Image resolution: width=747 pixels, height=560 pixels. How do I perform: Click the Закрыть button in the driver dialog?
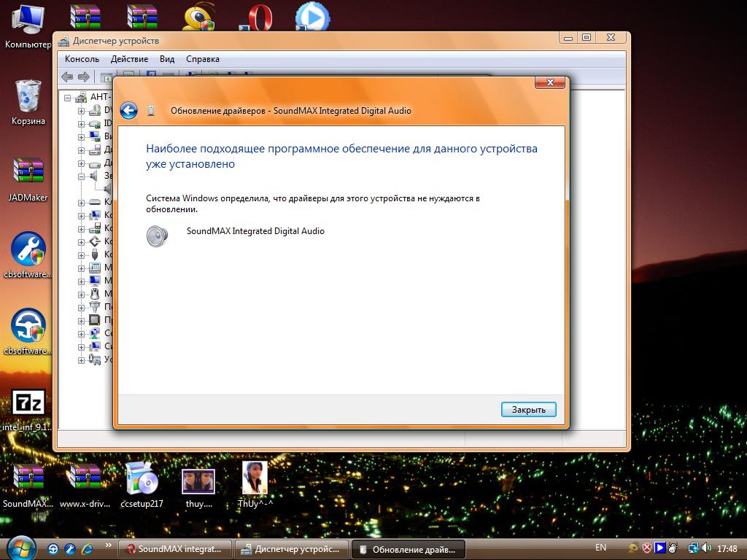(x=528, y=410)
